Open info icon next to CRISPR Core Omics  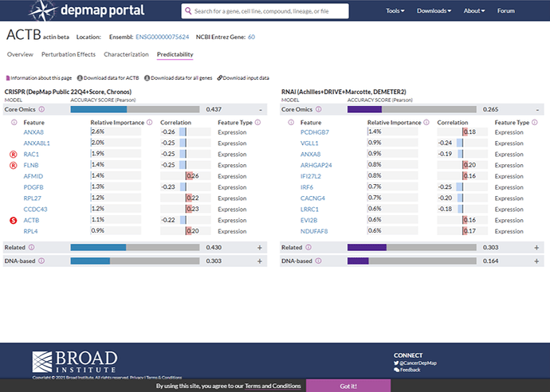[x=41, y=109]
